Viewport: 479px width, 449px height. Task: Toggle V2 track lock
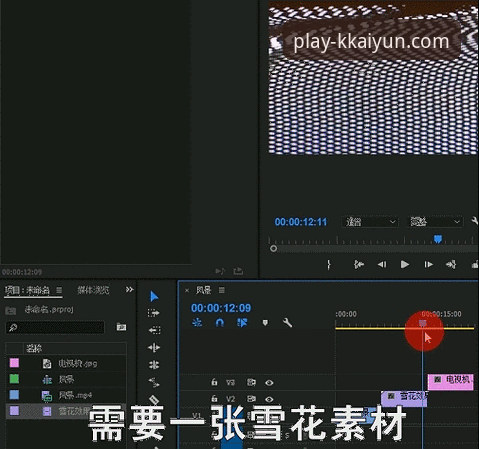click(x=214, y=398)
